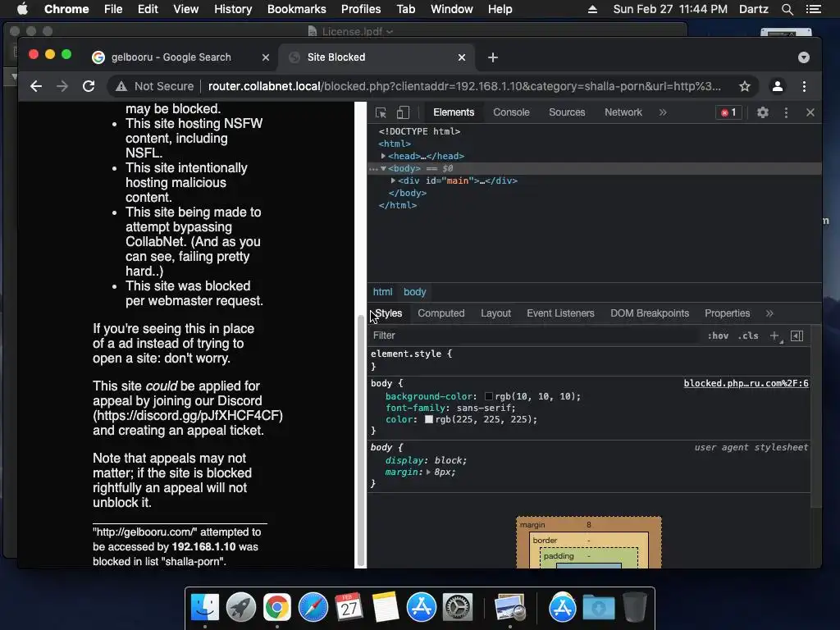
Task: Open a new tab with plus button
Action: (493, 57)
